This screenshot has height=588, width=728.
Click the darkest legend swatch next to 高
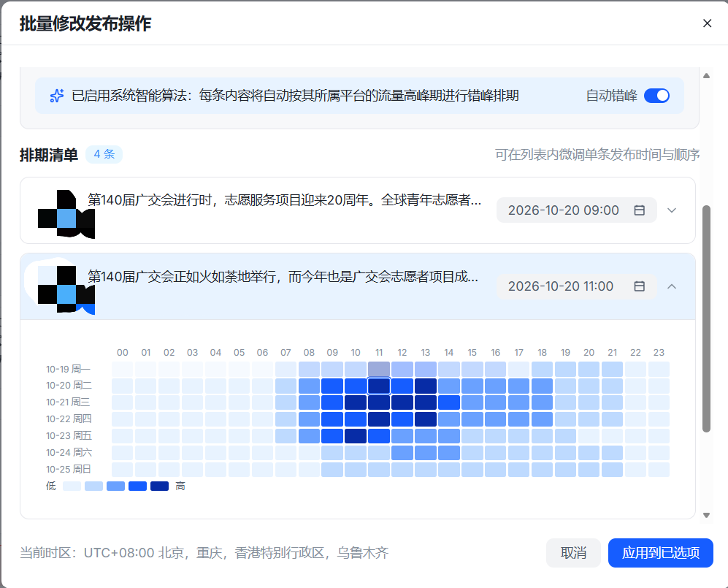(159, 486)
